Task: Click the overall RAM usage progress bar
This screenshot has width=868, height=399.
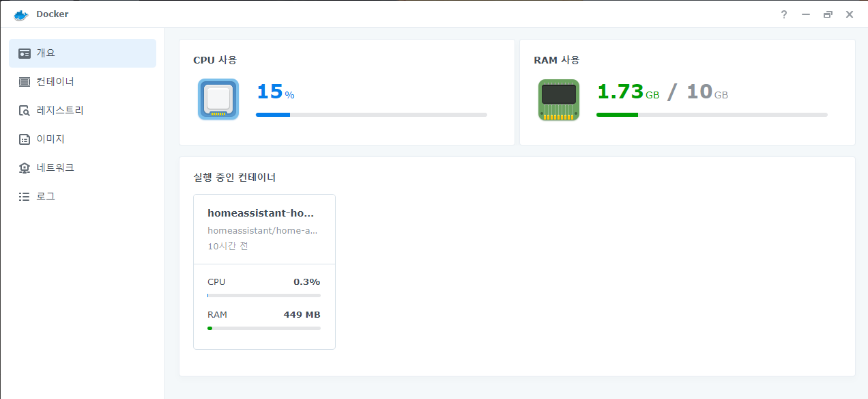Action: pyautogui.click(x=712, y=115)
